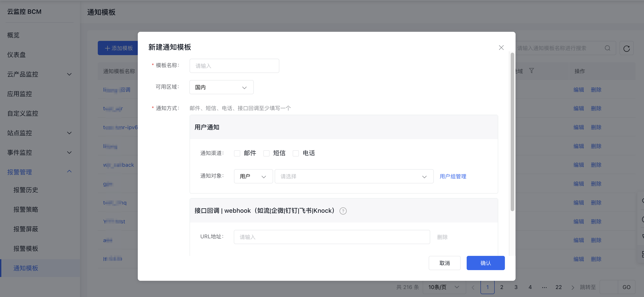Open the 可用区域 国内 dropdown

[222, 87]
